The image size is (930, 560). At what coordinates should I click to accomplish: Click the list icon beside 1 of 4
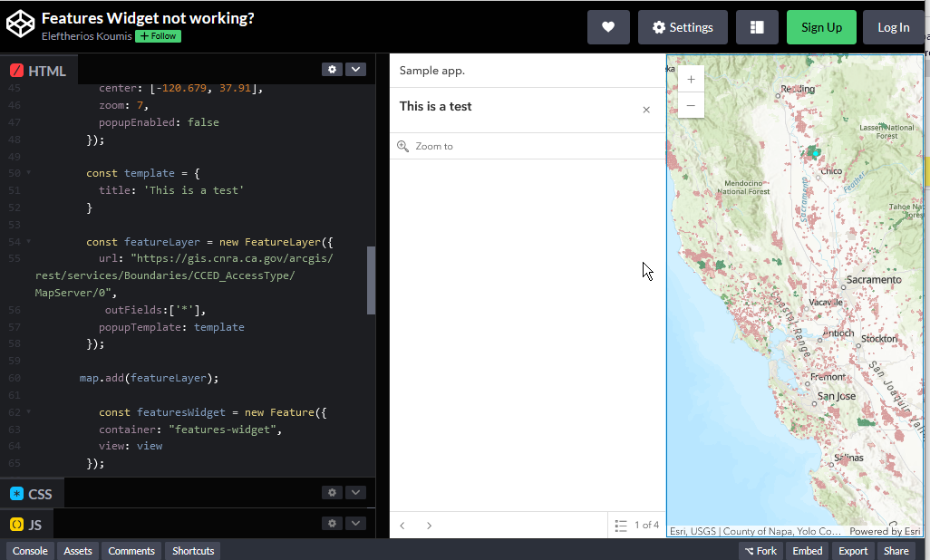[x=621, y=525]
